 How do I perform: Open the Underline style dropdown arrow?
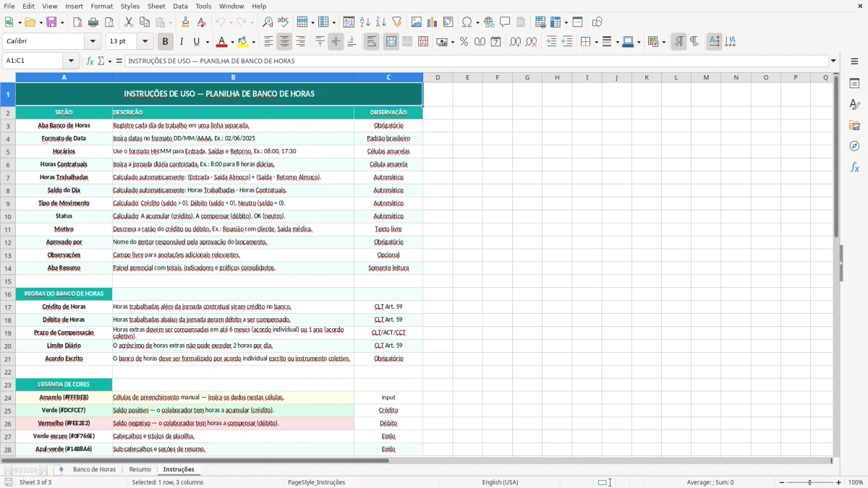click(x=206, y=42)
